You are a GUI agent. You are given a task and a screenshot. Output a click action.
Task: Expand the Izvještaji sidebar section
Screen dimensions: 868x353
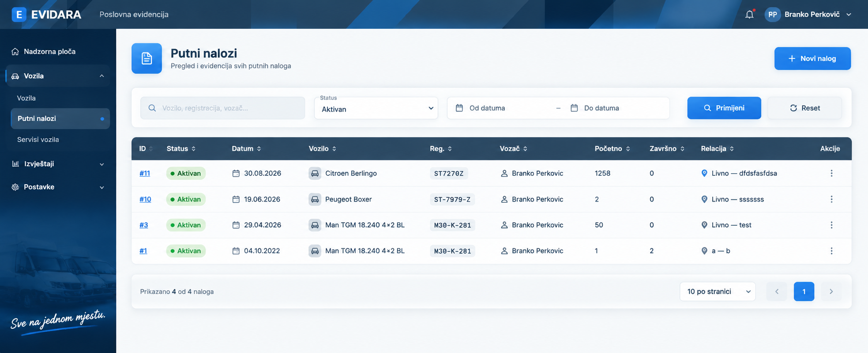tap(58, 164)
